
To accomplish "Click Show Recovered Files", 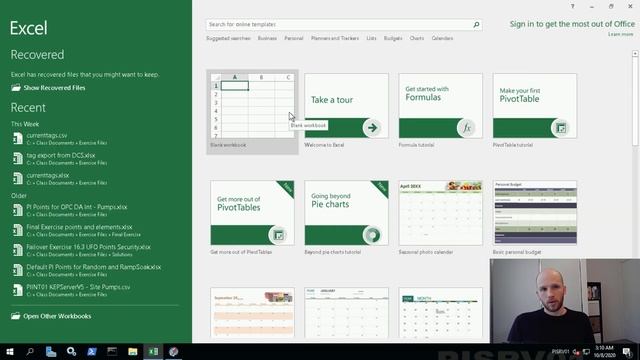I will tap(48, 88).
